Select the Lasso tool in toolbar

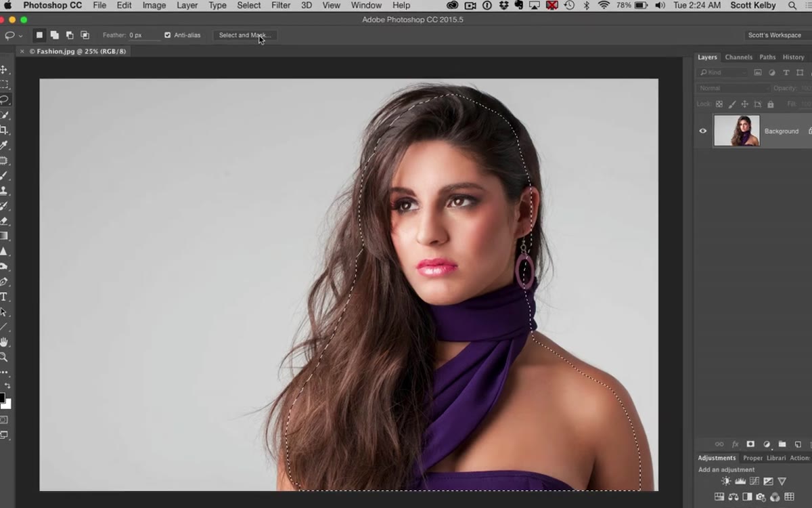(4, 100)
